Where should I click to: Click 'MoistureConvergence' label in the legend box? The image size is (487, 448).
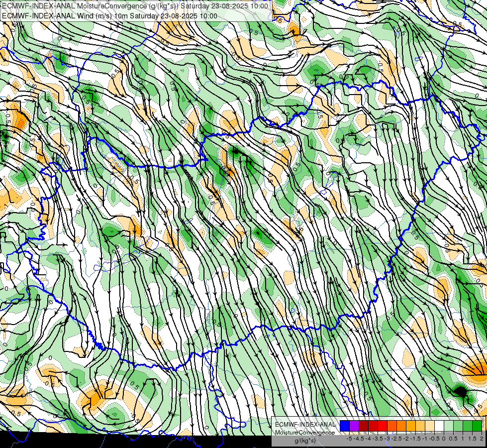coord(305,433)
